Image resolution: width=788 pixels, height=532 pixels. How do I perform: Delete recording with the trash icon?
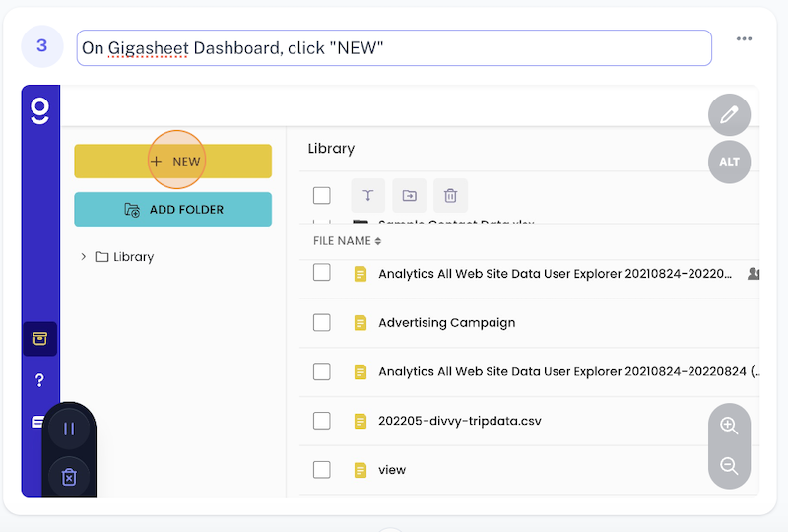(x=69, y=477)
